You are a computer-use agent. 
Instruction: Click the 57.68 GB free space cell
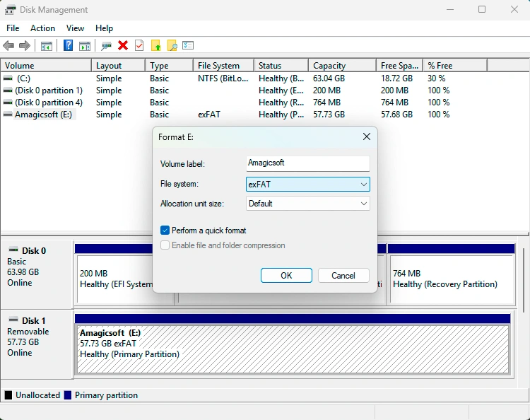(x=397, y=115)
